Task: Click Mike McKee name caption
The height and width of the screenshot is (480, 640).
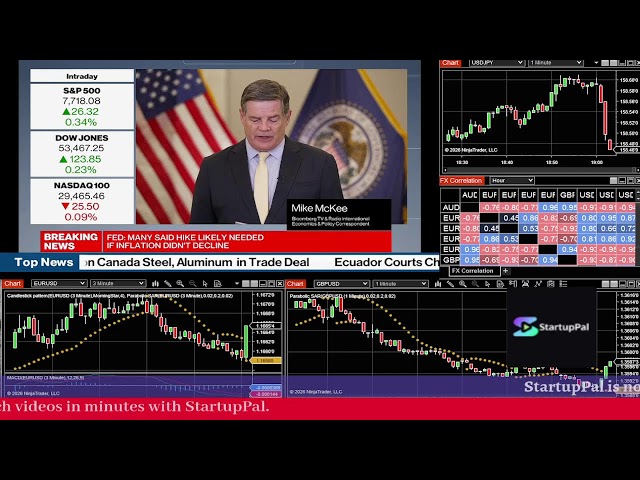Action: [x=319, y=209]
